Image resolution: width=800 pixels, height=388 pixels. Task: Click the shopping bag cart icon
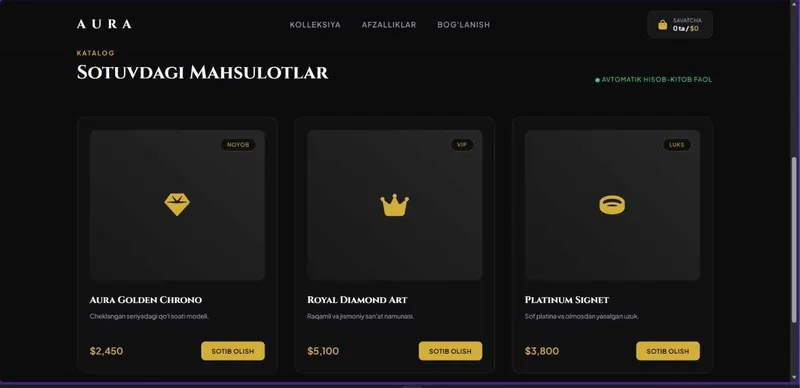(x=662, y=25)
